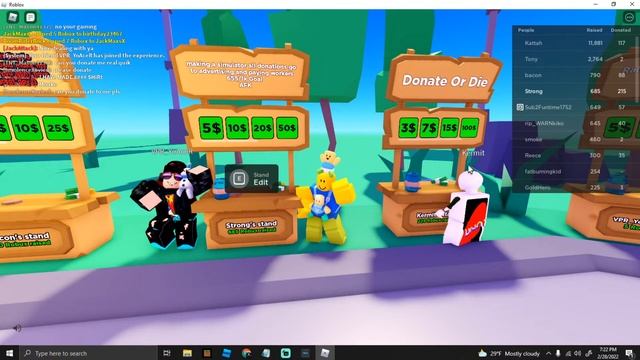Select Tony in the leaderboard
This screenshot has height=360, width=640.
coord(575,59)
